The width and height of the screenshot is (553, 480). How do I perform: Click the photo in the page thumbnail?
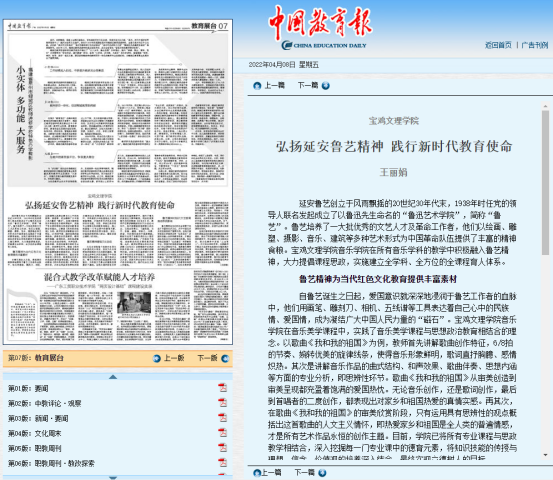pos(134,303)
